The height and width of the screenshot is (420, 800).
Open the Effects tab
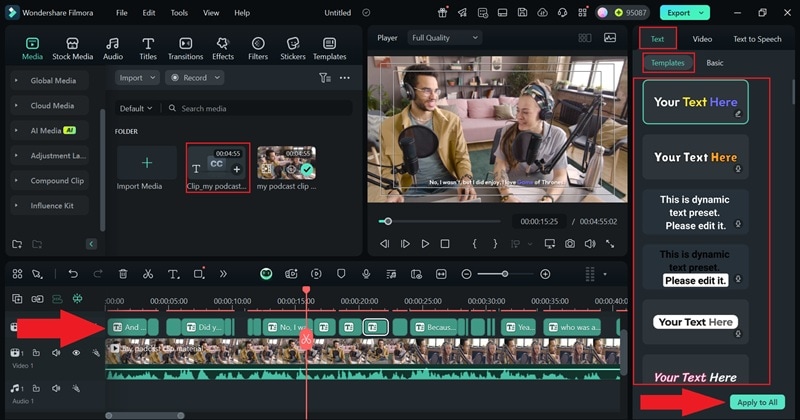point(223,48)
